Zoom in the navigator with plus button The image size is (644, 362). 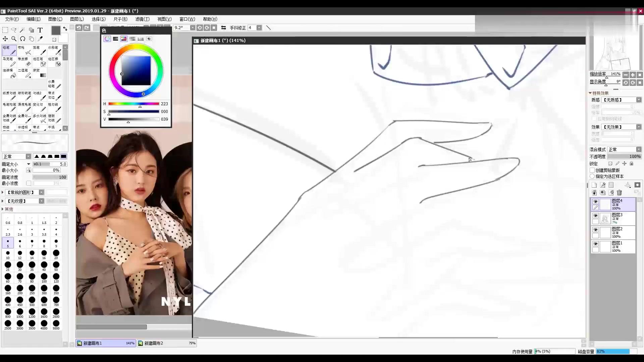633,75
